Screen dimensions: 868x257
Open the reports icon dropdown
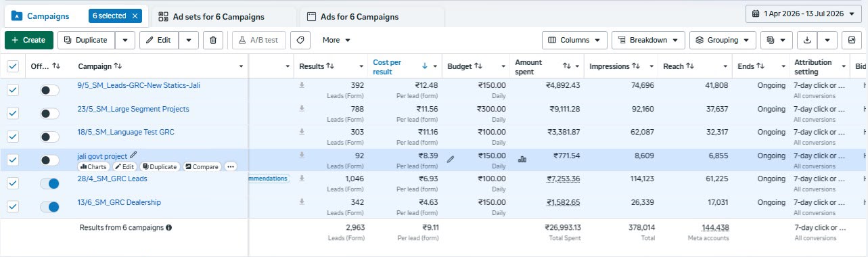click(x=776, y=40)
